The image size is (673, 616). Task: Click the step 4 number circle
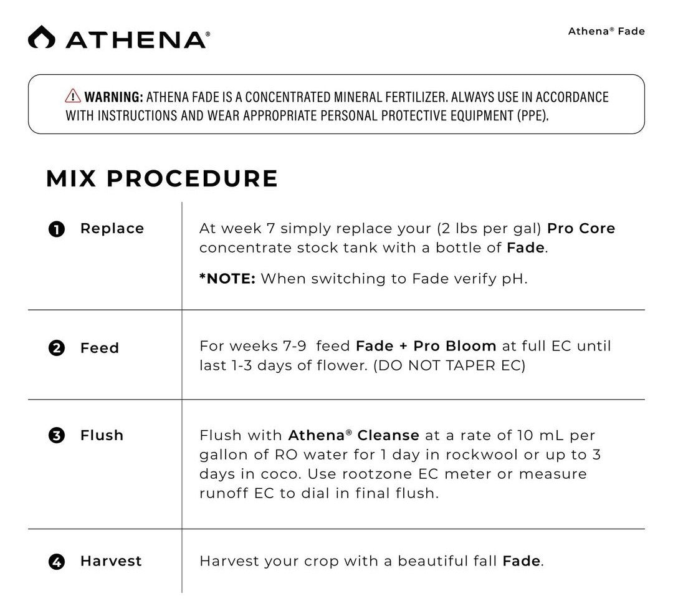[56, 561]
